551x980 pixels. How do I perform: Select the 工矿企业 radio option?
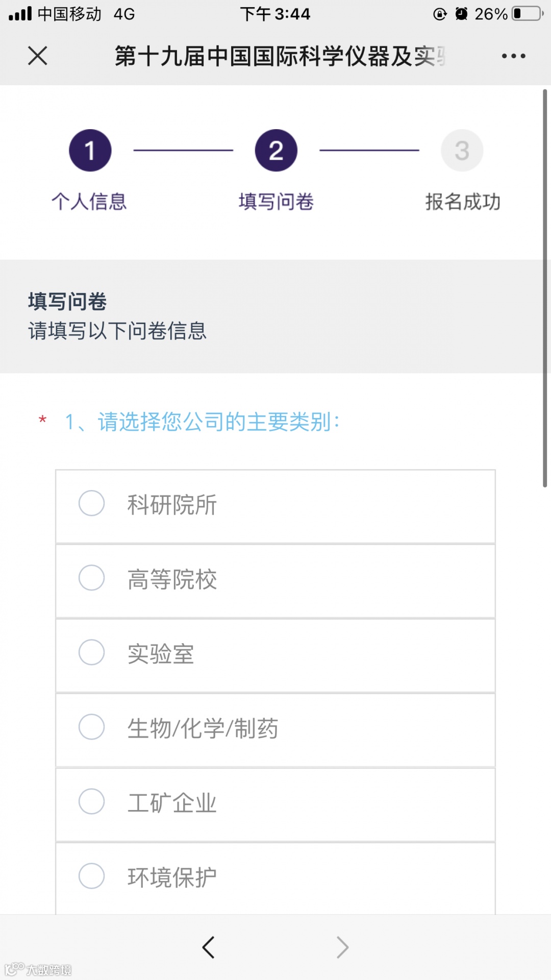click(x=92, y=801)
